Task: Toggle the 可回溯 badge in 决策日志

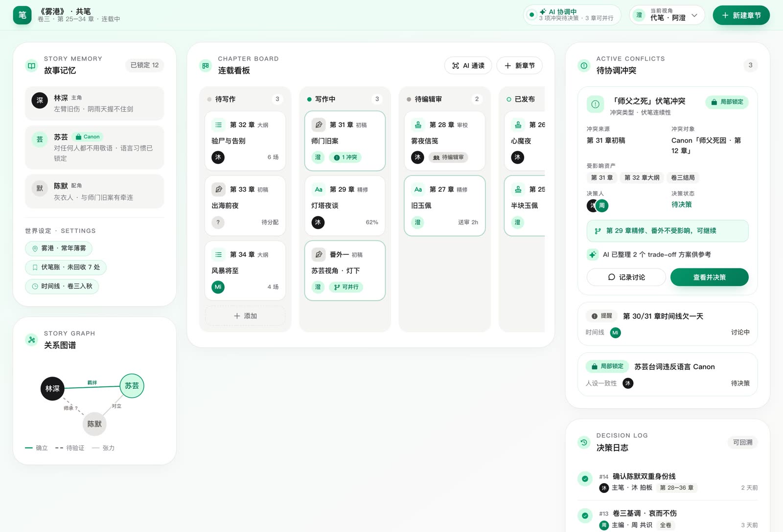Action: pos(742,442)
